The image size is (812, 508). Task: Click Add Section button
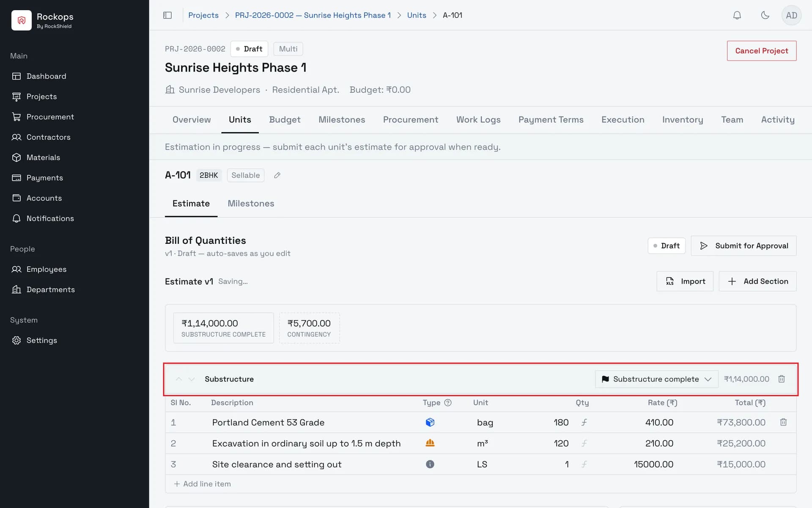[757, 281]
